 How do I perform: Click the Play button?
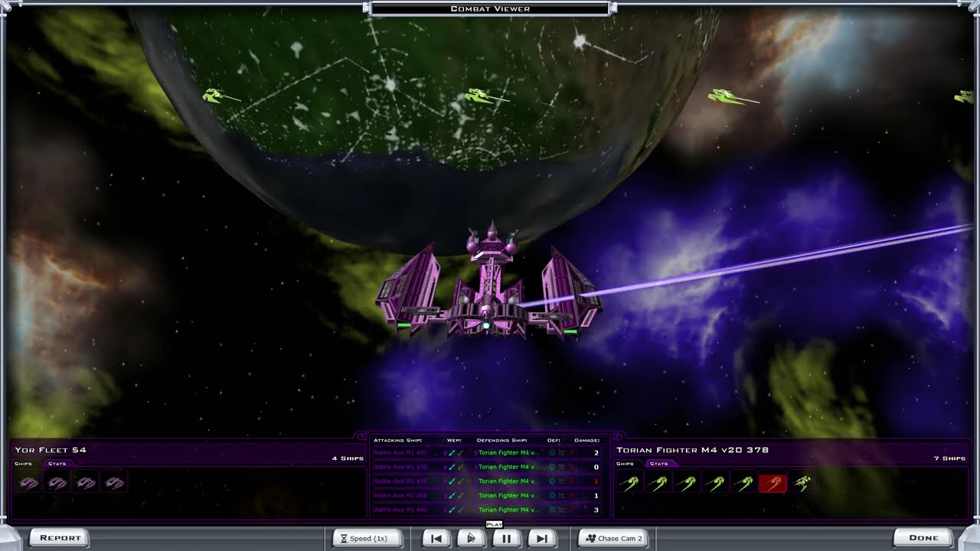pos(471,538)
